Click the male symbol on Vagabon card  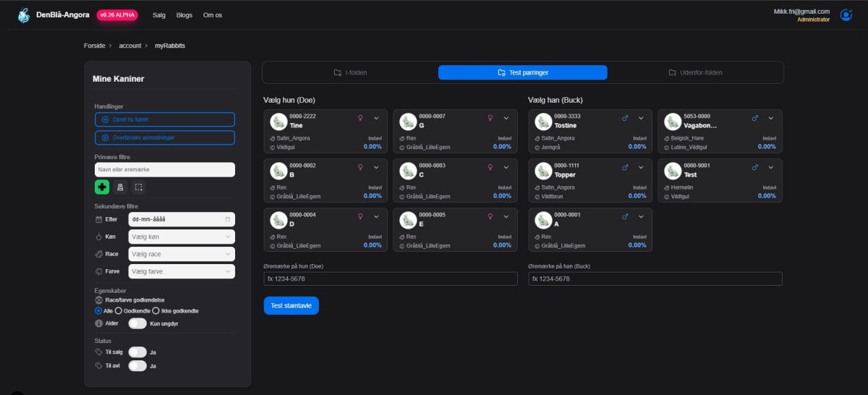754,118
